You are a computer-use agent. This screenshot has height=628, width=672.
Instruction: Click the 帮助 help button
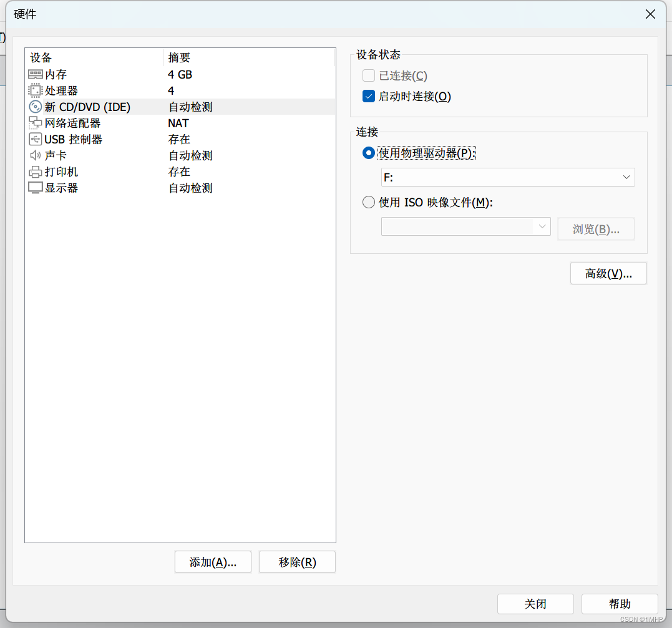tap(620, 604)
